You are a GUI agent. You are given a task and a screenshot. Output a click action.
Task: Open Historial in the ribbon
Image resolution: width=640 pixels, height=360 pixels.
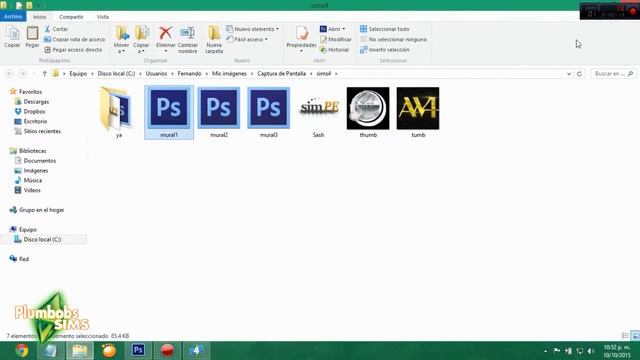tap(334, 50)
